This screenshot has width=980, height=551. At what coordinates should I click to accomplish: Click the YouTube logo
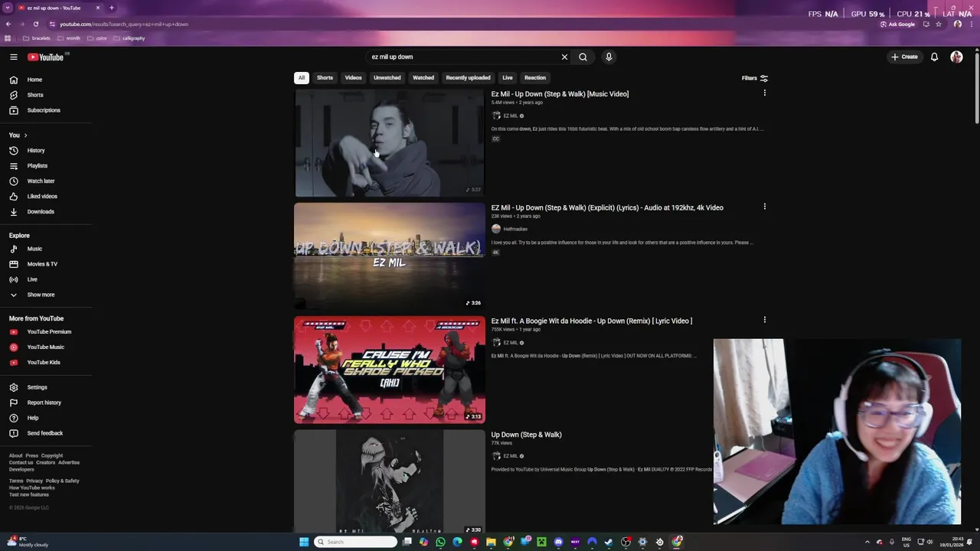pyautogui.click(x=46, y=57)
